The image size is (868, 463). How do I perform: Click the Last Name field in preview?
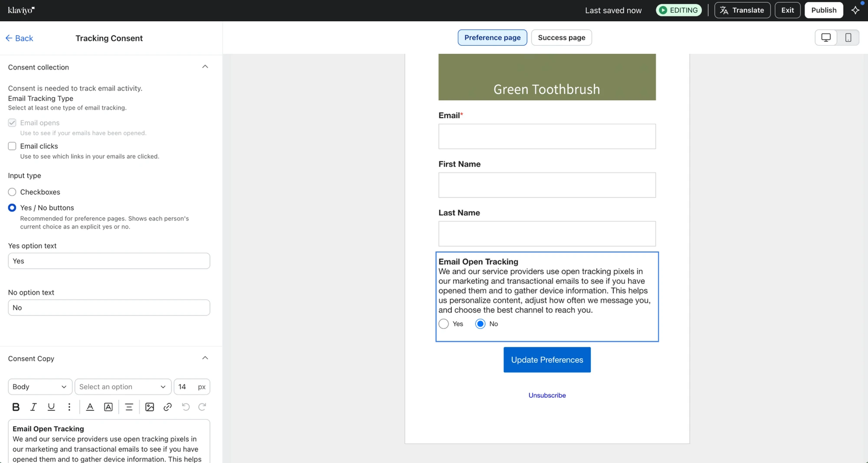[x=547, y=234]
